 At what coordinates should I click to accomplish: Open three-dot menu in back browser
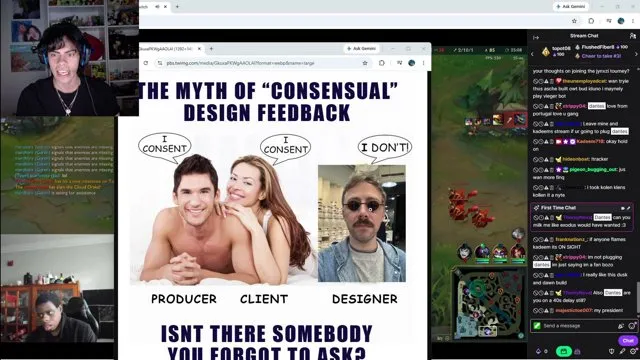633,21
